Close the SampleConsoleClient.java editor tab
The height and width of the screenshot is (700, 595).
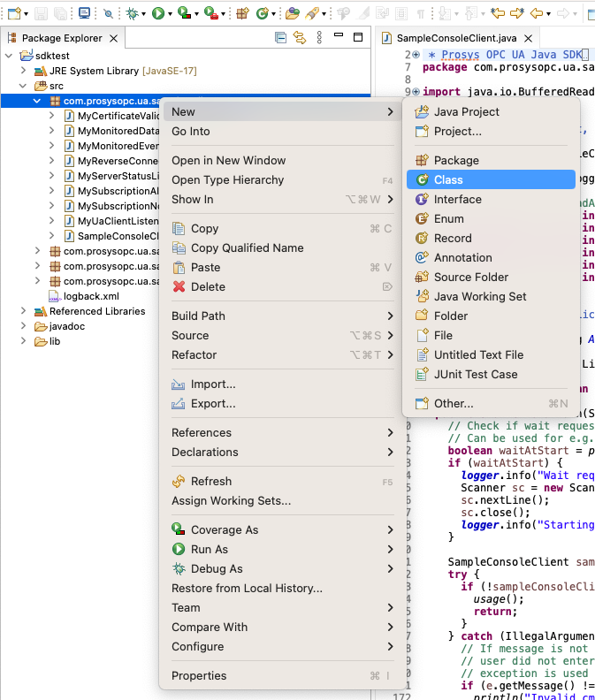point(528,38)
